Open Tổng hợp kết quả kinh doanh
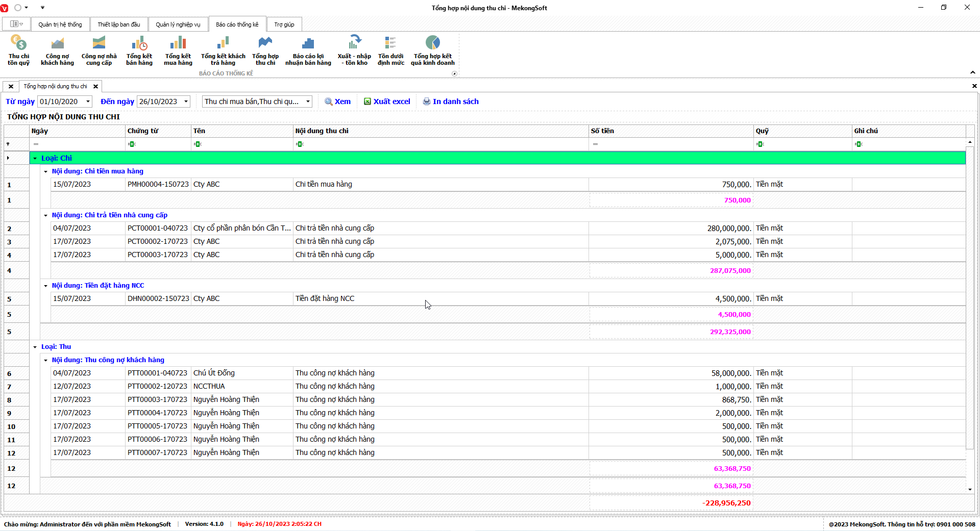980x531 pixels. (432, 50)
